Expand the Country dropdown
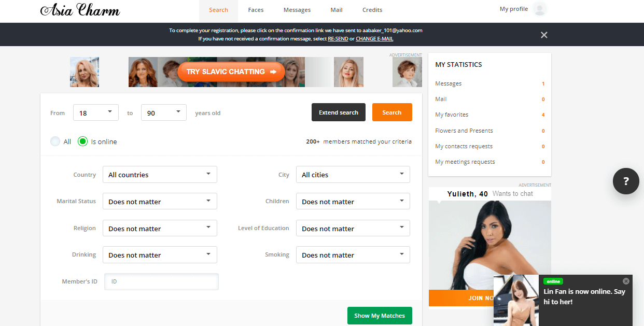 click(160, 175)
